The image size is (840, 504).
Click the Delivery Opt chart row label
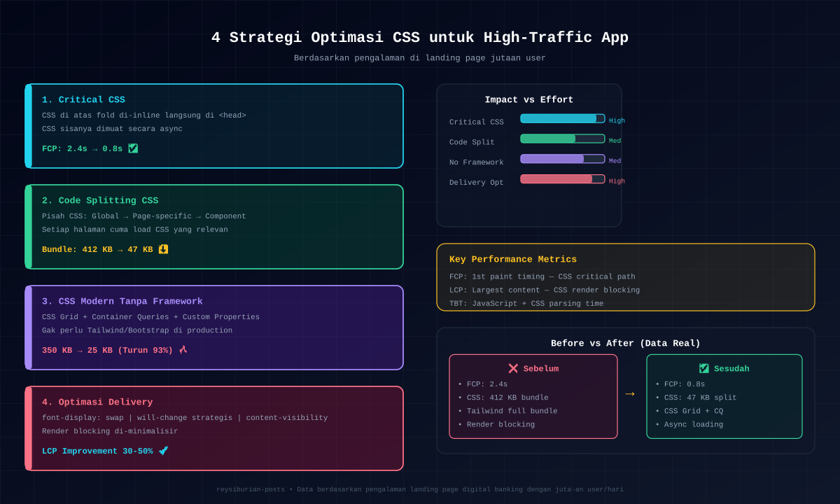(477, 183)
